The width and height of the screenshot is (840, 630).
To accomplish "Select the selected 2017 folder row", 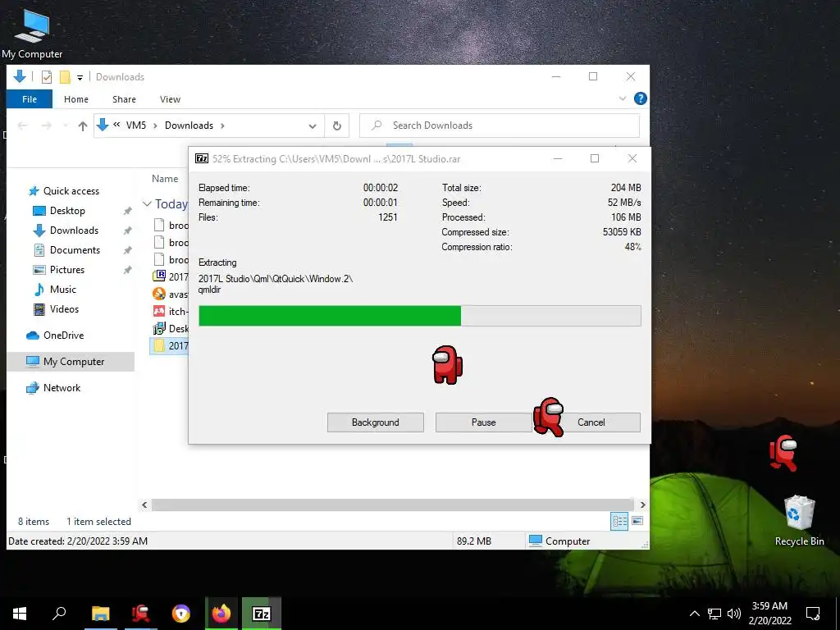I will tap(171, 345).
